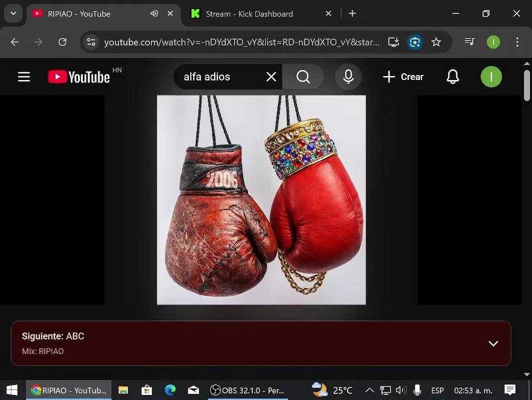This screenshot has width=532, height=400.
Task: Click the page vertical scrollbar thumb
Action: pyautogui.click(x=526, y=86)
